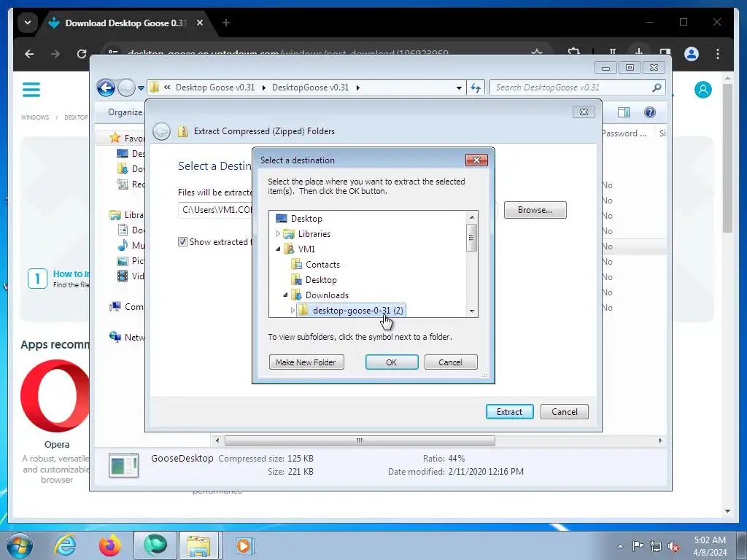Cancel the Extract Compressed Folders wizard
Viewport: 747px width, 560px height.
pyautogui.click(x=564, y=412)
